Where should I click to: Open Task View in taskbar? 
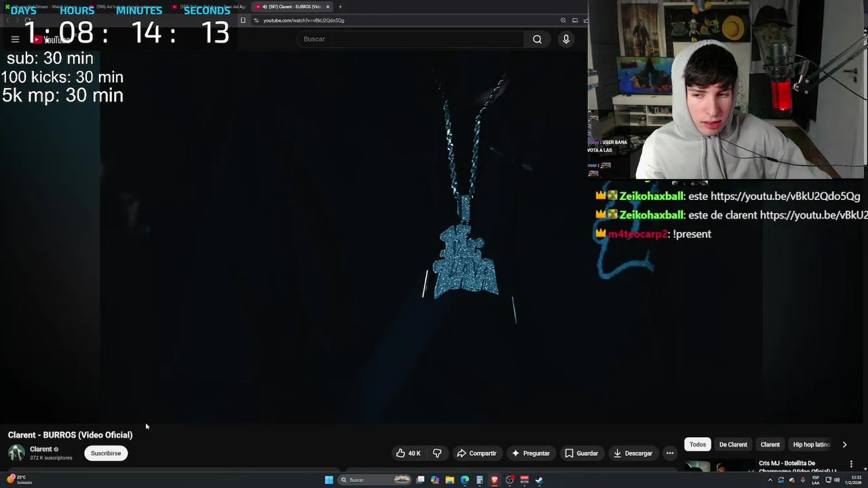coord(420,480)
